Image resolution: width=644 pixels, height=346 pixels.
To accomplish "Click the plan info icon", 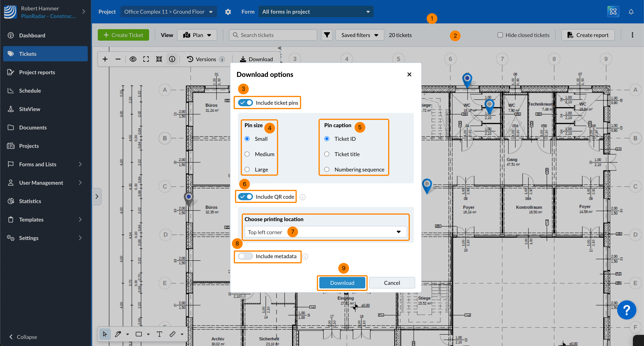I will [x=172, y=59].
